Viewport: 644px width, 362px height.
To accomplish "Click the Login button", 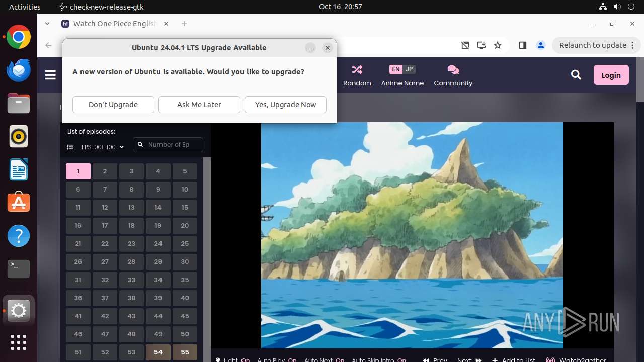I will [611, 75].
